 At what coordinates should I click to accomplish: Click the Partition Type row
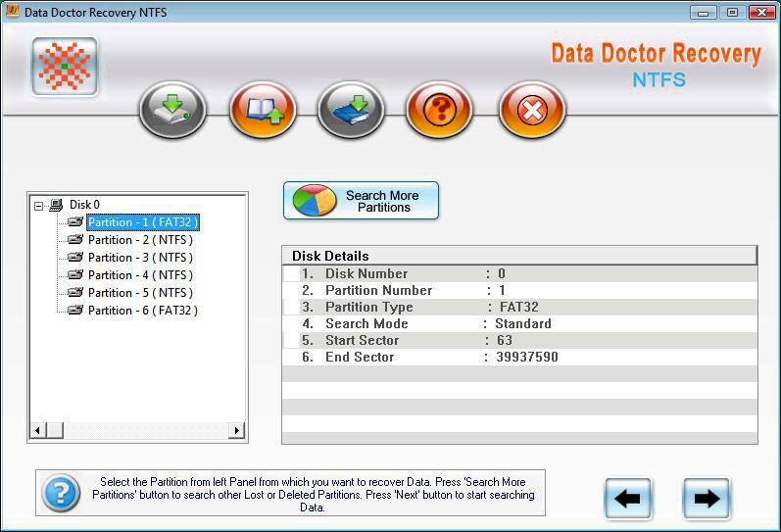[519, 307]
